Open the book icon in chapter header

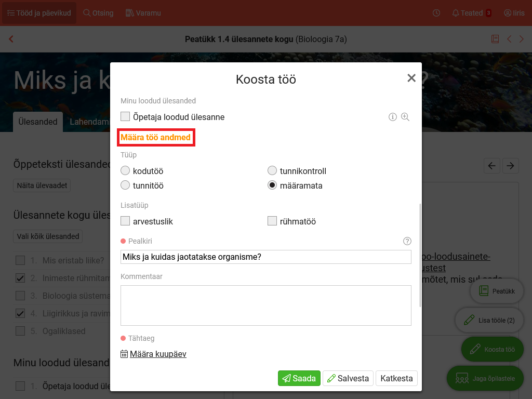point(495,39)
